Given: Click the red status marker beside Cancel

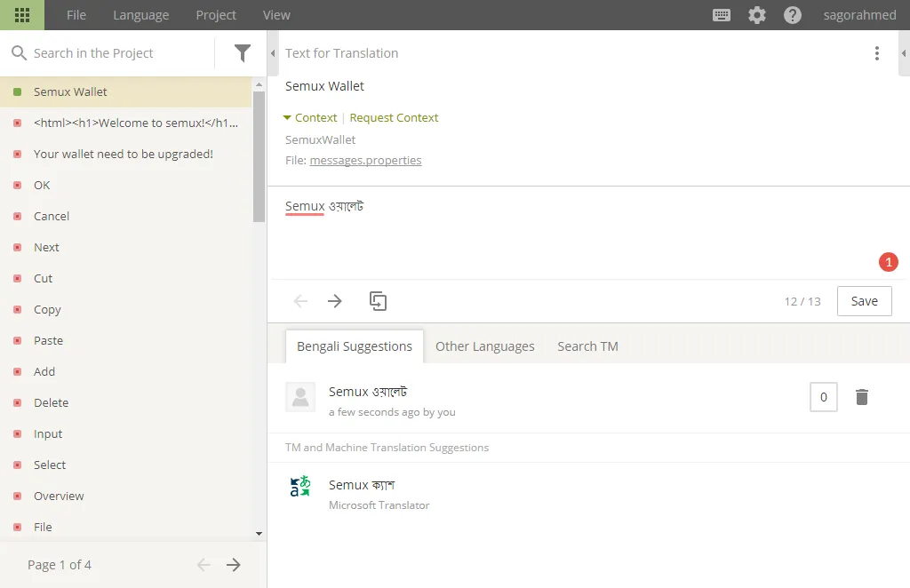Looking at the screenshot, I should (x=18, y=217).
